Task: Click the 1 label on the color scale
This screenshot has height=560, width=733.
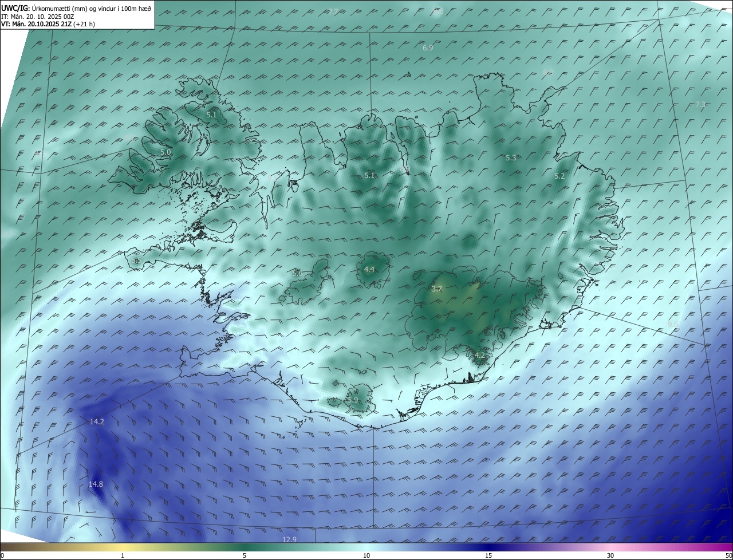Action: pos(123,555)
